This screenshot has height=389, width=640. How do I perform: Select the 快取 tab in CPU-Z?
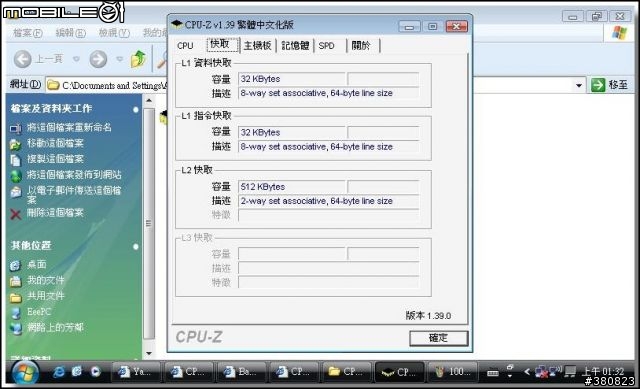pyautogui.click(x=222, y=44)
